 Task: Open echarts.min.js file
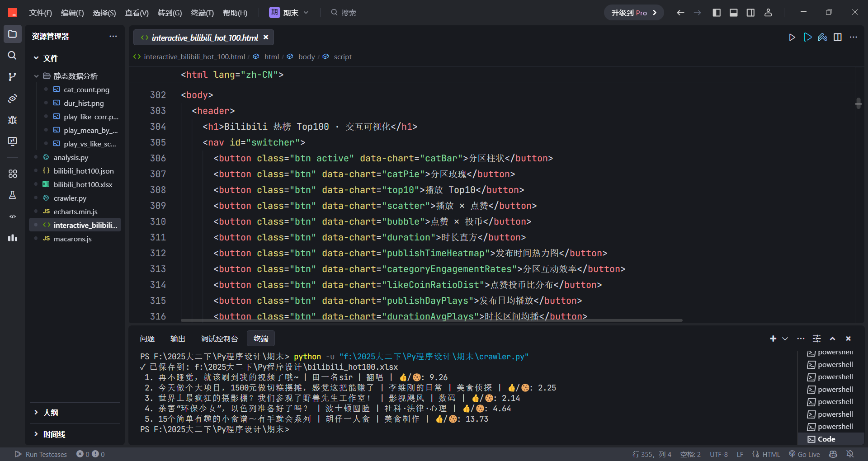click(x=75, y=212)
